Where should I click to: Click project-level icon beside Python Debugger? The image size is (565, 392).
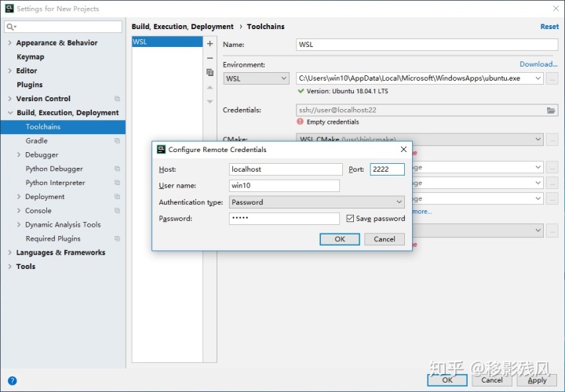coord(117,169)
